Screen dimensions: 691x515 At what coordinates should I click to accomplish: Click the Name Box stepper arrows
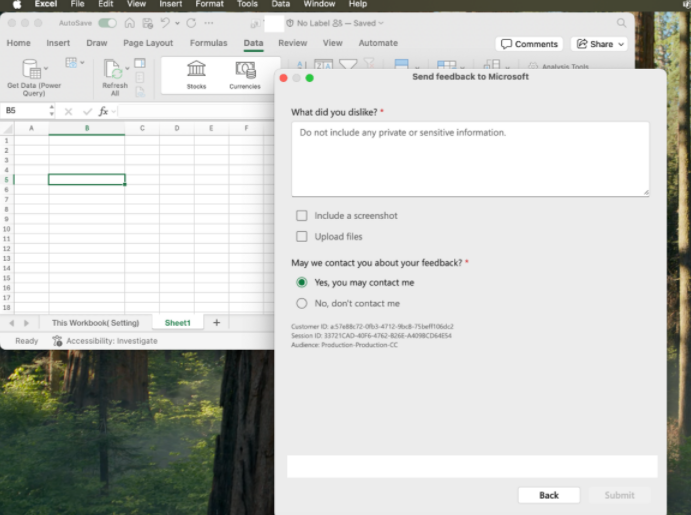coord(52,111)
